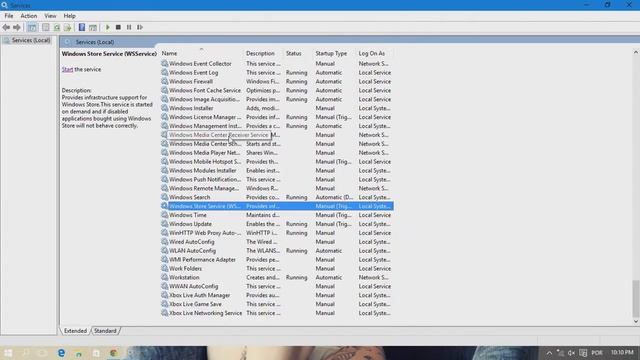The width and height of the screenshot is (640, 360).
Task: Select the Windows Font Cache Service row
Action: pos(277,90)
